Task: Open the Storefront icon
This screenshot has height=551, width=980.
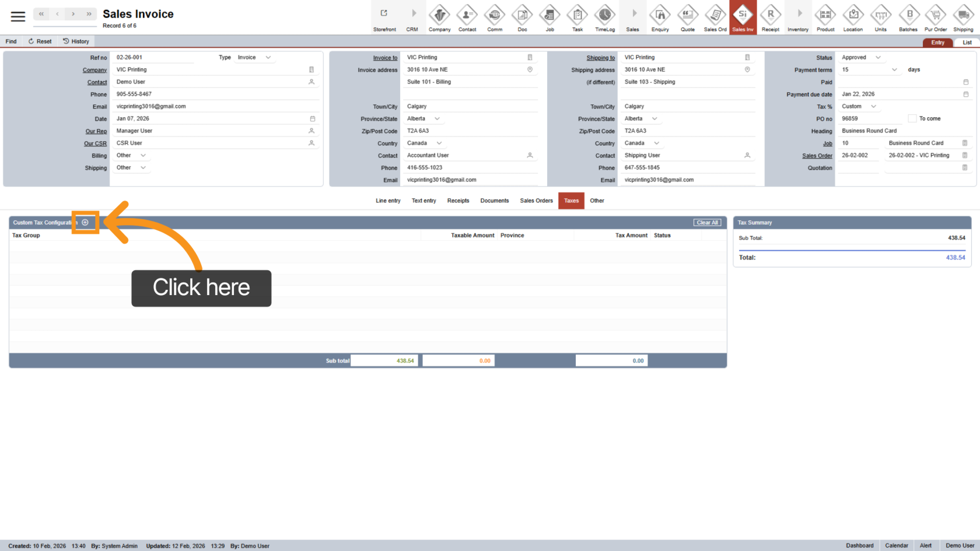Action: point(384,17)
